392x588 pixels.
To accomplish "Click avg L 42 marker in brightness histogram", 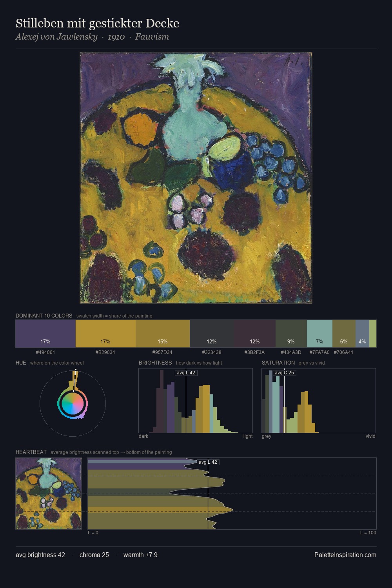I will pyautogui.click(x=186, y=373).
